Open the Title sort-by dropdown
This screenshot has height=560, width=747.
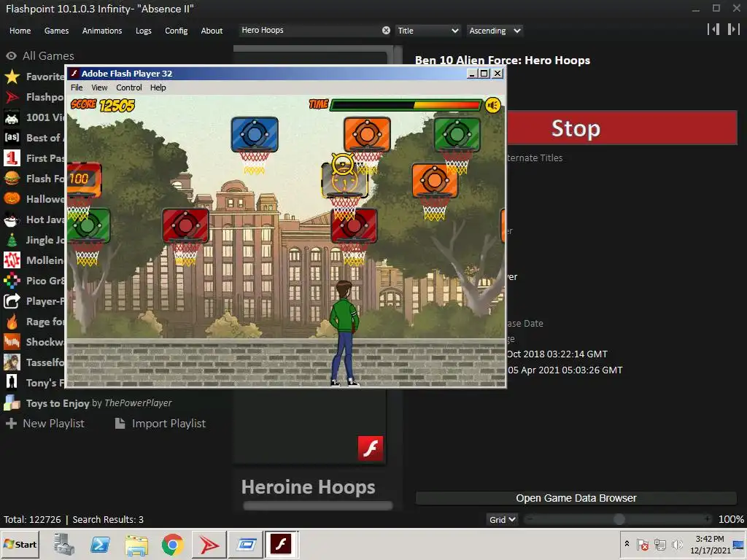427,31
